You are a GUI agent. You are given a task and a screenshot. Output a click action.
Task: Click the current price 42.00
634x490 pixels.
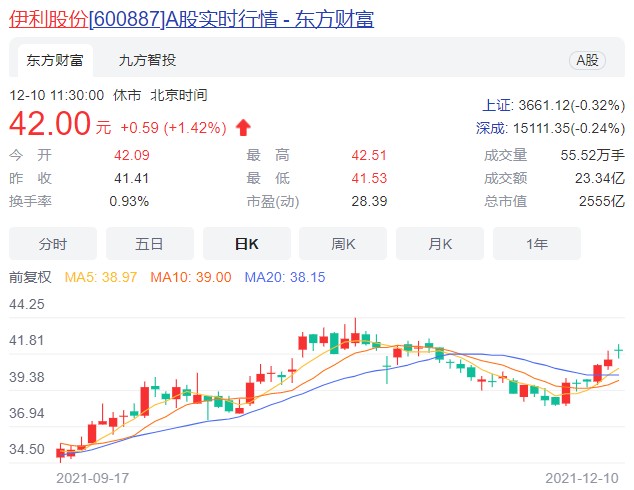[x=50, y=123]
